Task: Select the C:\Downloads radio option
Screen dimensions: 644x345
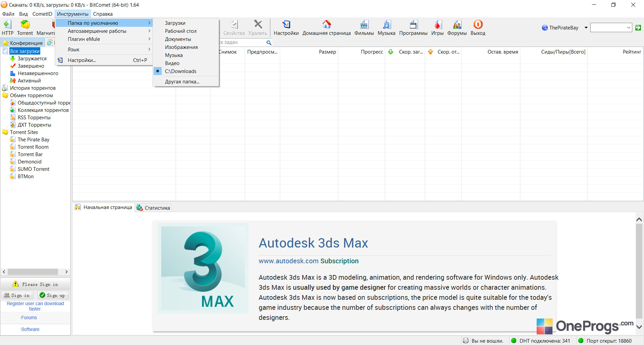Action: [x=158, y=71]
